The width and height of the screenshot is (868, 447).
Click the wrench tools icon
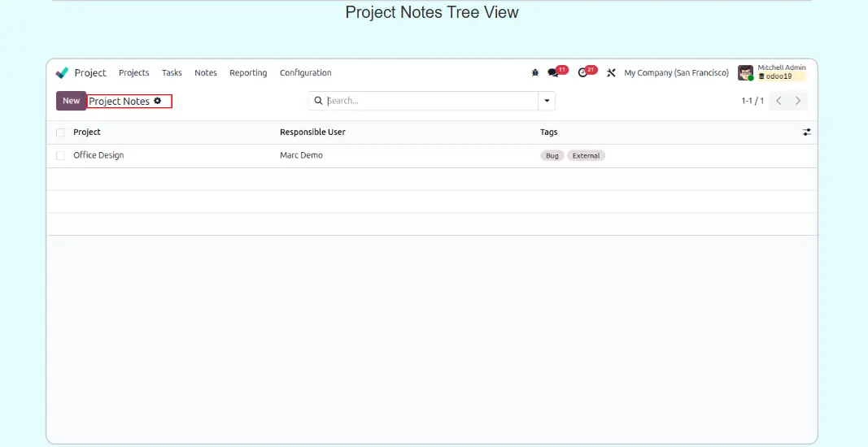click(x=611, y=73)
